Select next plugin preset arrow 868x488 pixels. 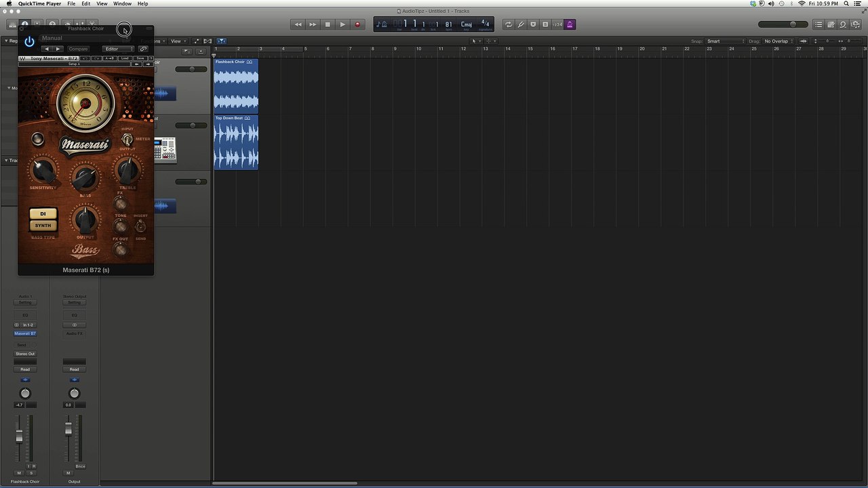58,49
